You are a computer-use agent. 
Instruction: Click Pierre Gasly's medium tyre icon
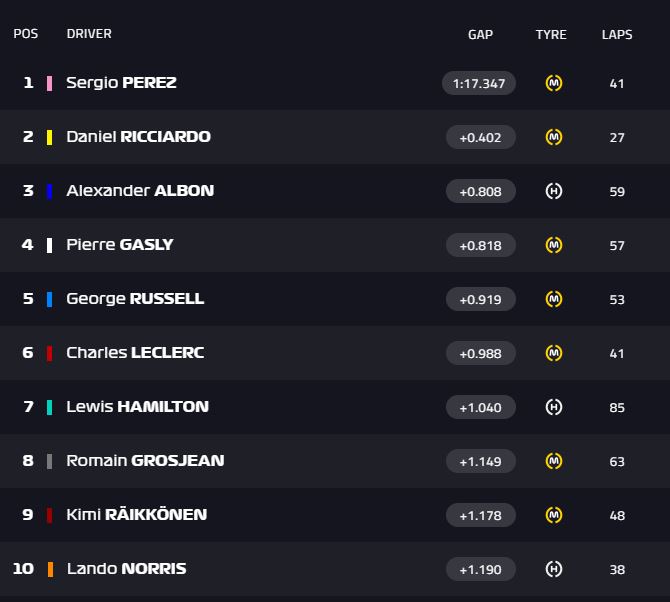tap(553, 245)
